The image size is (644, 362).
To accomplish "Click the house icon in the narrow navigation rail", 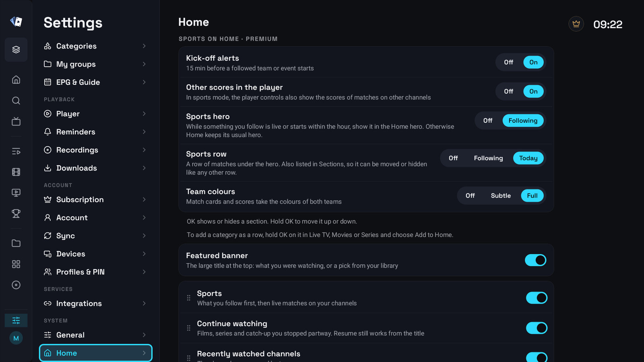I will pyautogui.click(x=16, y=80).
